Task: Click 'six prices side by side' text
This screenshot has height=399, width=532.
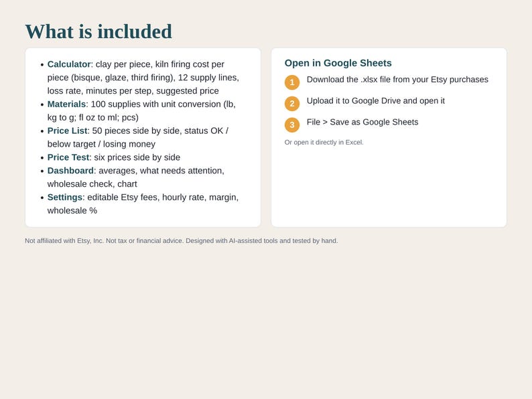Action: [137, 157]
